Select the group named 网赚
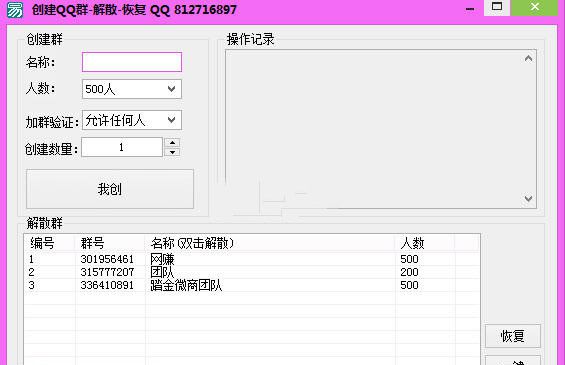The height and width of the screenshot is (365, 565). (x=162, y=259)
